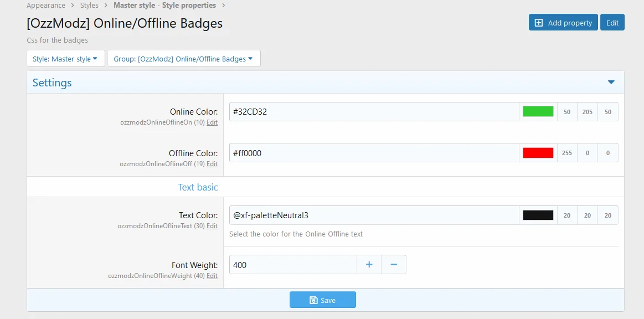Image resolution: width=644 pixels, height=319 pixels.
Task: Open Styles breadcrumb link
Action: [89, 6]
